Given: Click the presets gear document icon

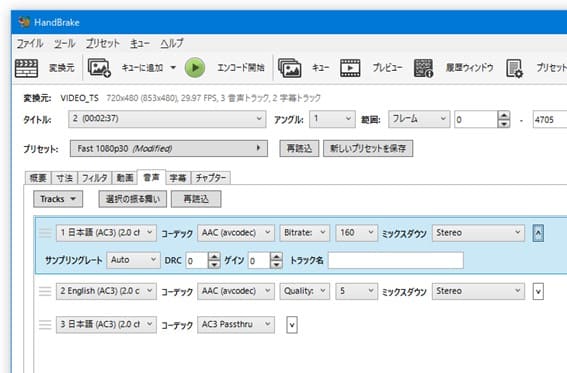Looking at the screenshot, I should [514, 68].
